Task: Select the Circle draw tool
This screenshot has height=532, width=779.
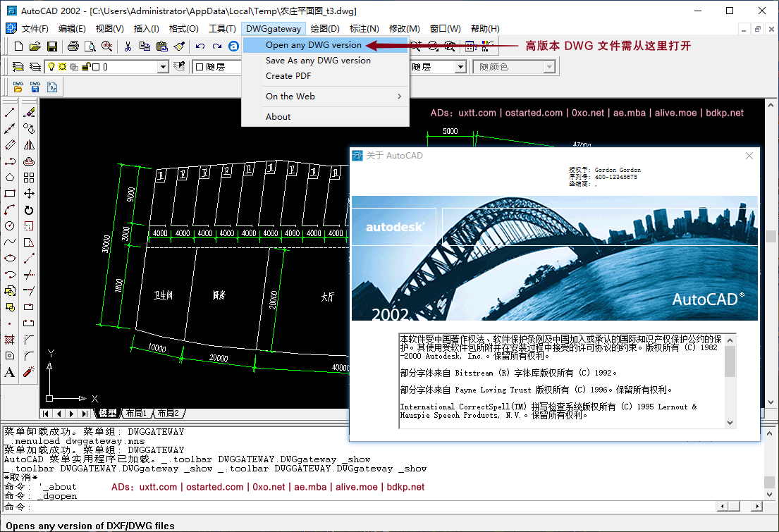Action: pos(9,226)
